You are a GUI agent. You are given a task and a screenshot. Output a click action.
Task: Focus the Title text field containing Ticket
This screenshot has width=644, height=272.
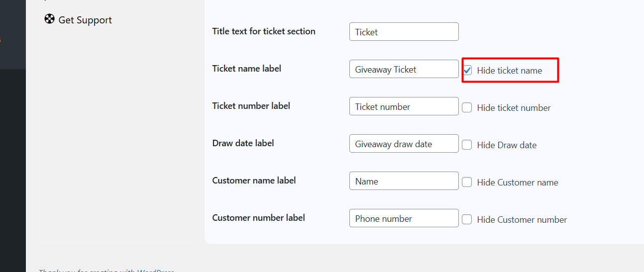point(404,32)
